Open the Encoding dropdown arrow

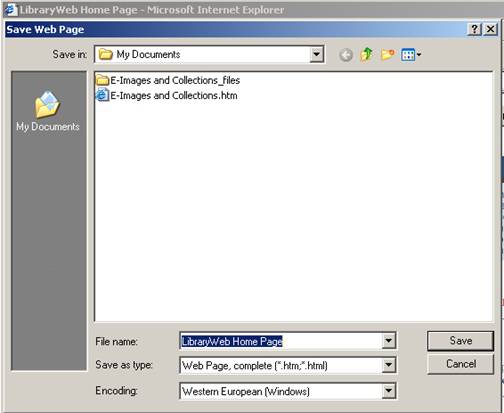tap(388, 391)
